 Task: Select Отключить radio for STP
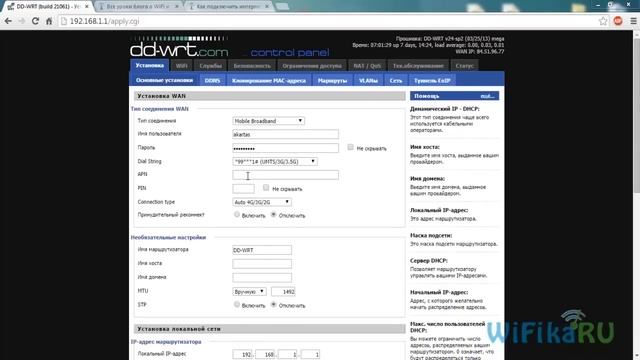273,304
